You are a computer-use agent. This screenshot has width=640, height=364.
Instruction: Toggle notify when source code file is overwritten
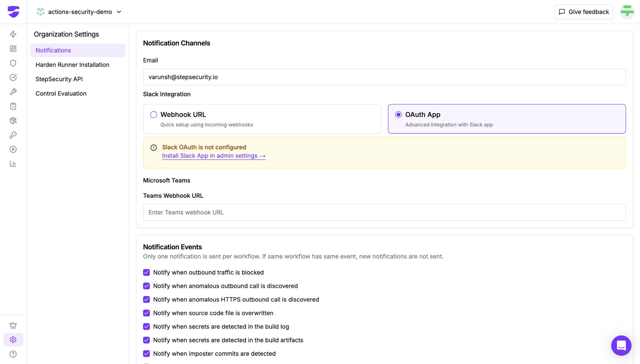(146, 313)
